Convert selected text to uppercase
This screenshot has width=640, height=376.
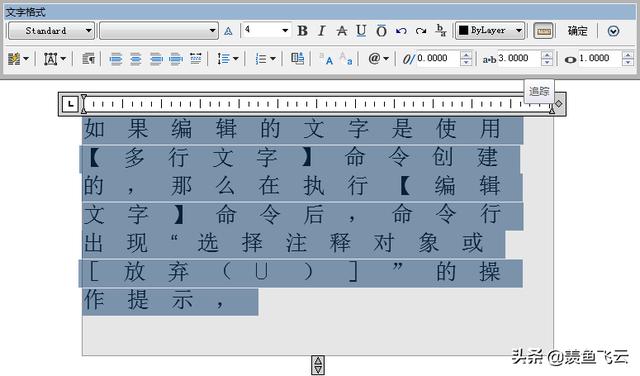[326, 59]
